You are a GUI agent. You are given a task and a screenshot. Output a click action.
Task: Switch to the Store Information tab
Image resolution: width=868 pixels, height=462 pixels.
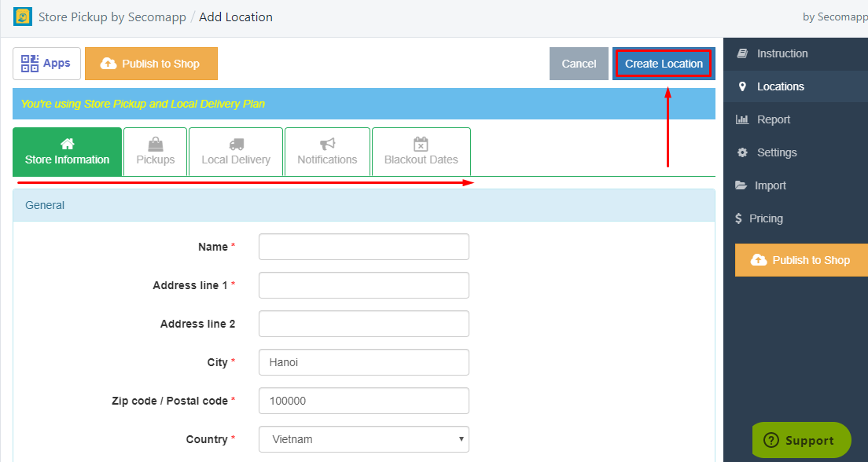(x=68, y=152)
